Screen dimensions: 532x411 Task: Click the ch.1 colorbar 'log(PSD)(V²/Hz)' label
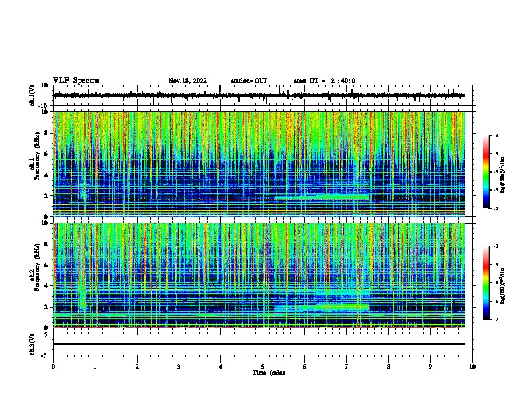[503, 175]
